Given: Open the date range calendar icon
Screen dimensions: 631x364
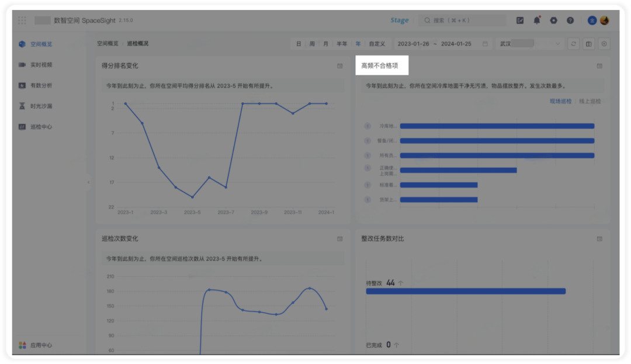Looking at the screenshot, I should point(486,44).
